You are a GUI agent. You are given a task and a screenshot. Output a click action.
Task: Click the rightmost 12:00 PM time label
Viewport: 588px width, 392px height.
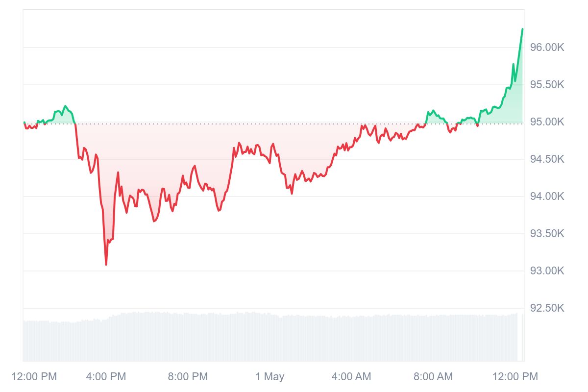514,377
